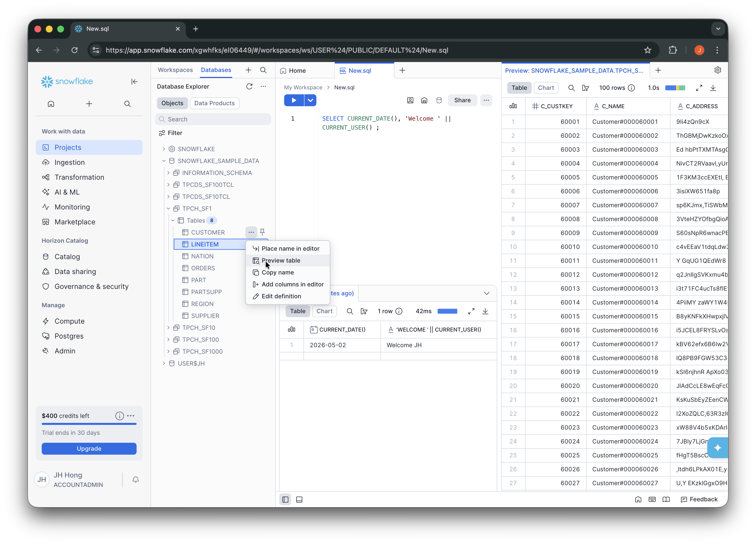
Task: Collapse the TPCH_SF1 schema
Action: pyautogui.click(x=168, y=208)
